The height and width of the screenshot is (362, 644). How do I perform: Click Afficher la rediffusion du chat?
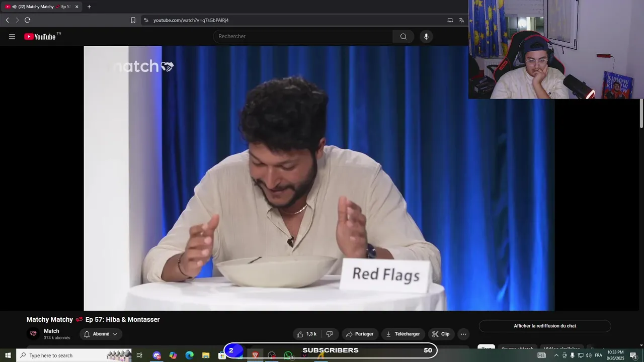(545, 326)
